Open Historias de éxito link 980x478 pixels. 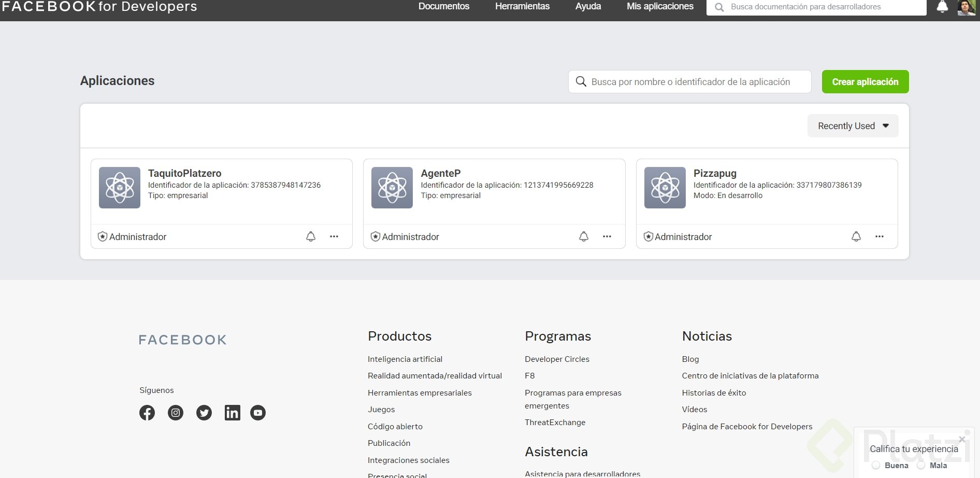[x=714, y=393]
